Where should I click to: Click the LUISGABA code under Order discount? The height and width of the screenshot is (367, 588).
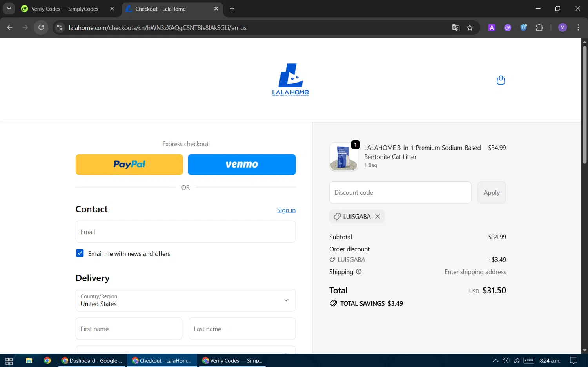[351, 259]
